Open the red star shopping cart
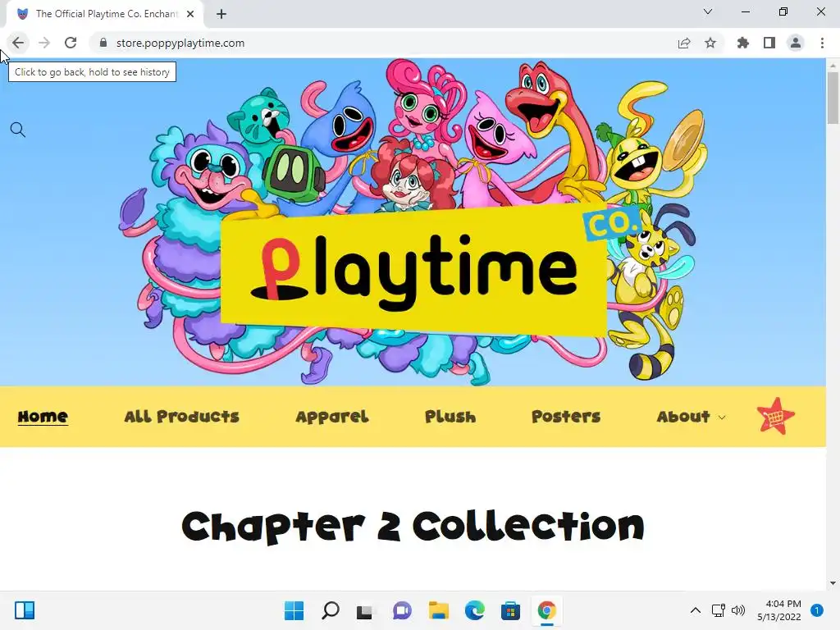The width and height of the screenshot is (840, 630). point(776,416)
